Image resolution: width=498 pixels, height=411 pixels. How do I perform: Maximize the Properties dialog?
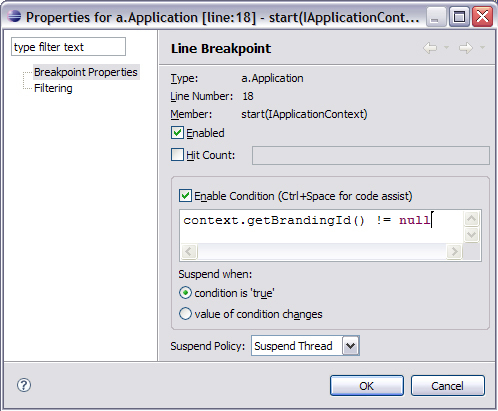pos(459,16)
